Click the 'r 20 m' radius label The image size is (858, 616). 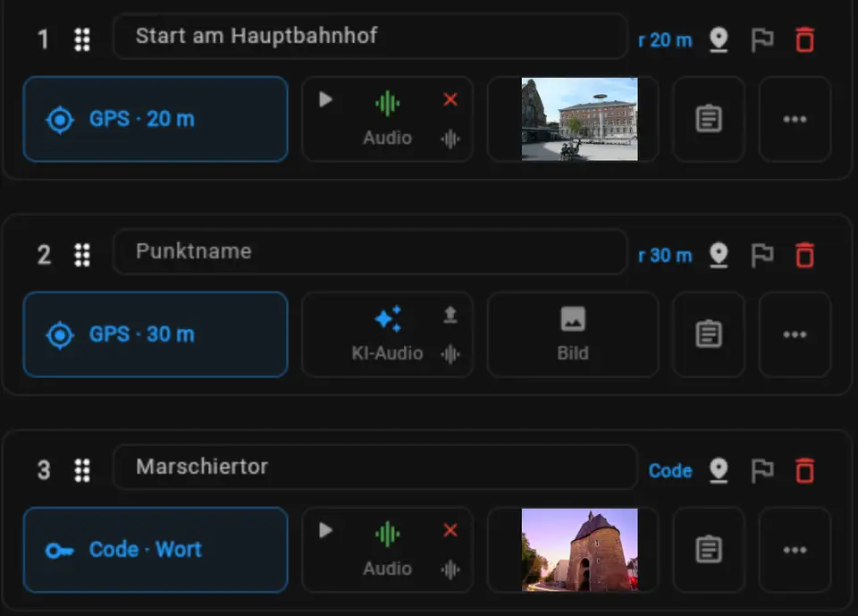pyautogui.click(x=665, y=40)
